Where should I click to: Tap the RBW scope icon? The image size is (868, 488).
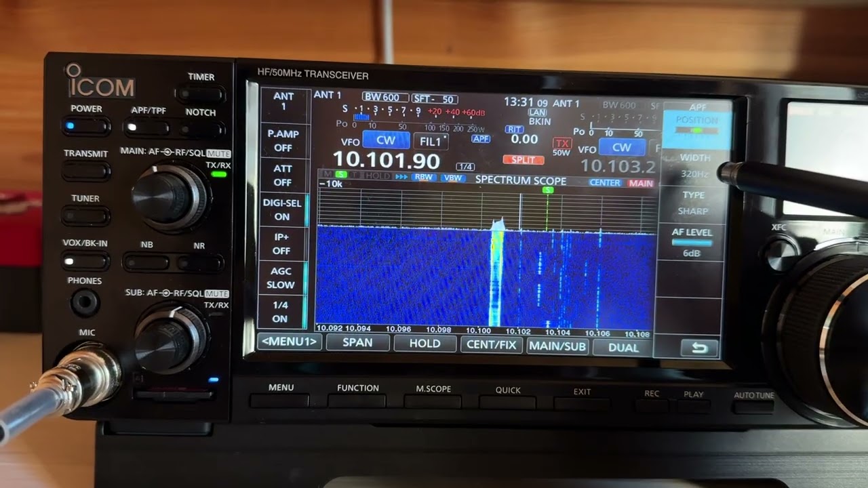click(424, 177)
